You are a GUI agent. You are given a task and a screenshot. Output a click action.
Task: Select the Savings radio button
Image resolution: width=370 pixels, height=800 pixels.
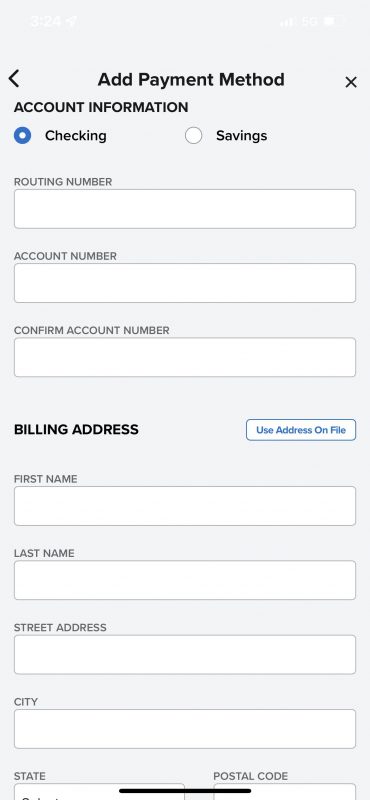(193, 136)
